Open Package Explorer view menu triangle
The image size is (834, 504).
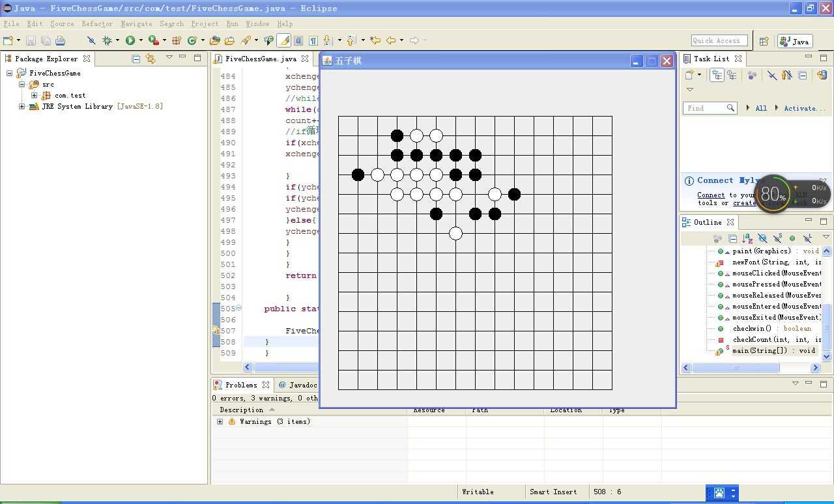(169, 57)
